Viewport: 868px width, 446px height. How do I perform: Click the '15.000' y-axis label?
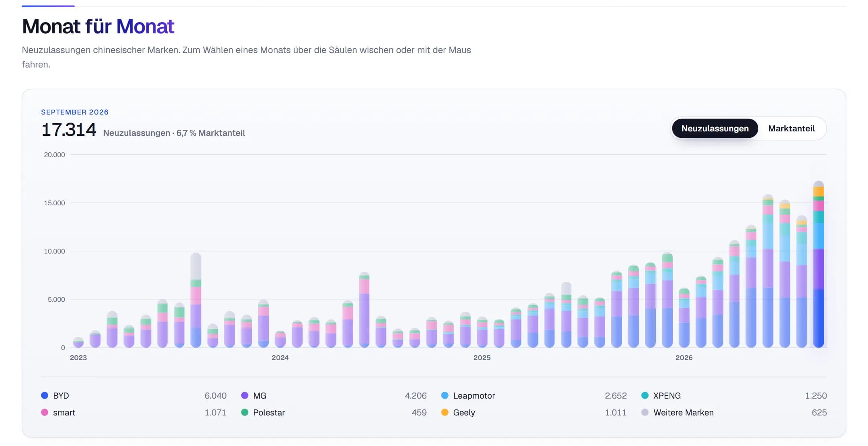tap(54, 203)
